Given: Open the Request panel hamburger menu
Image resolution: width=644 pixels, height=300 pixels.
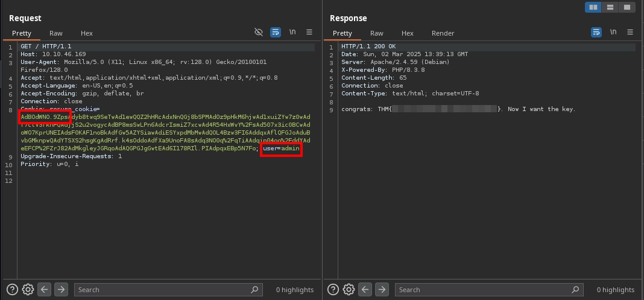Looking at the screenshot, I should coord(309,33).
